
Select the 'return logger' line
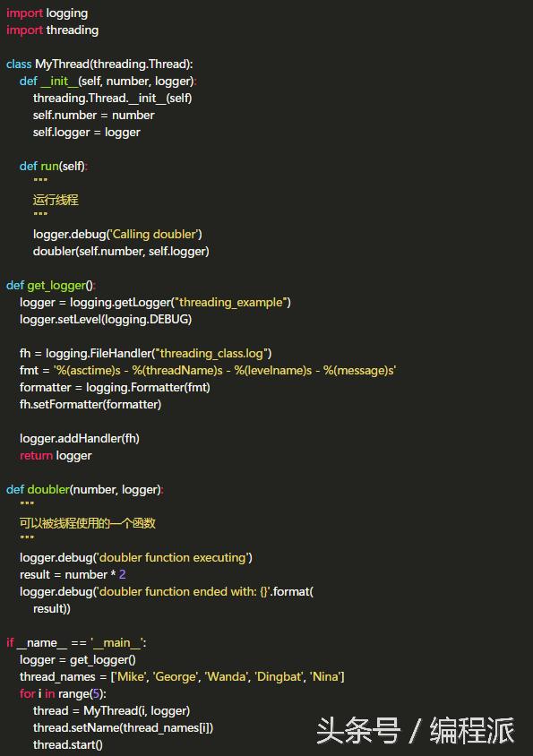click(56, 455)
